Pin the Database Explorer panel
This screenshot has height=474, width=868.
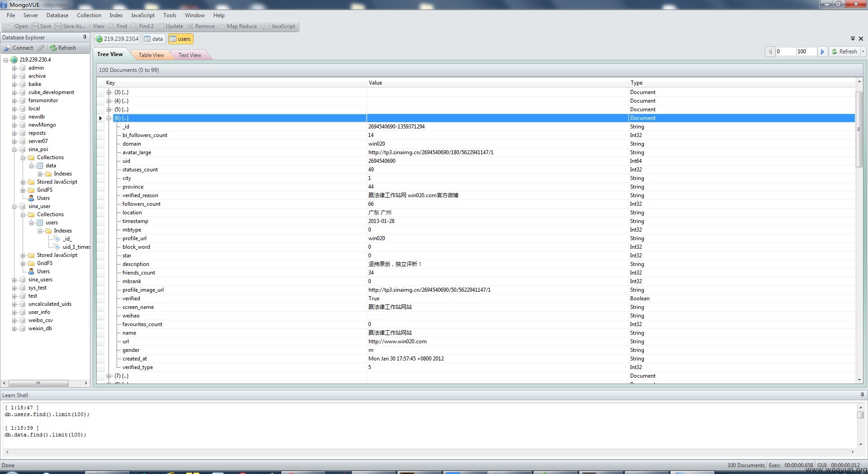point(85,37)
